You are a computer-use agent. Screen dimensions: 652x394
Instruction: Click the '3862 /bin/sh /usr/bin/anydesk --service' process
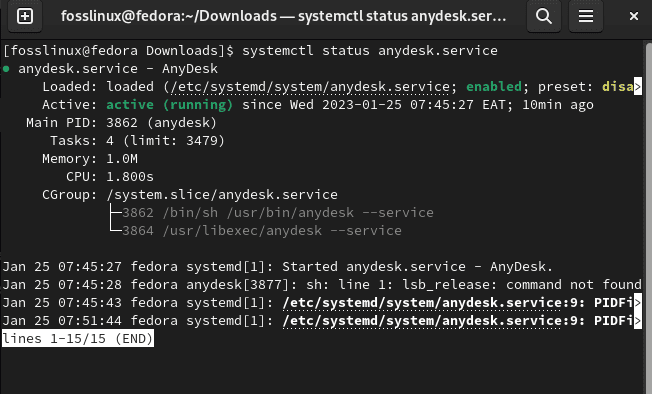[278, 213]
